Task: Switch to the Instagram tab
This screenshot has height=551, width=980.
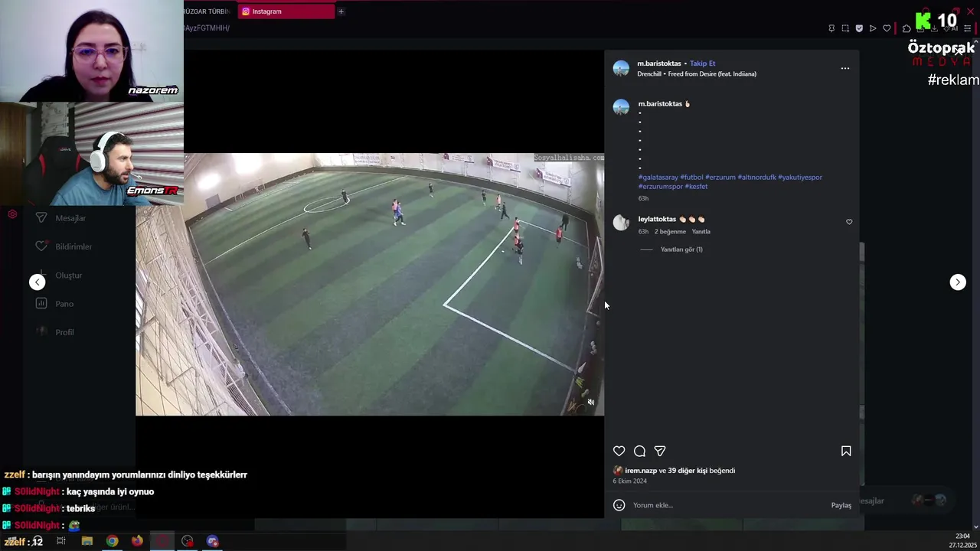Action: 286,11
